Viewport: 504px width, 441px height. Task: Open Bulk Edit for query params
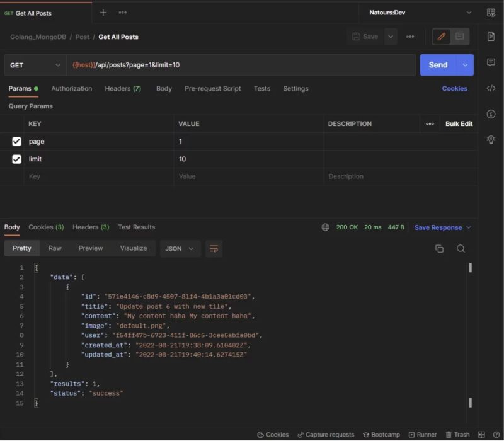459,123
